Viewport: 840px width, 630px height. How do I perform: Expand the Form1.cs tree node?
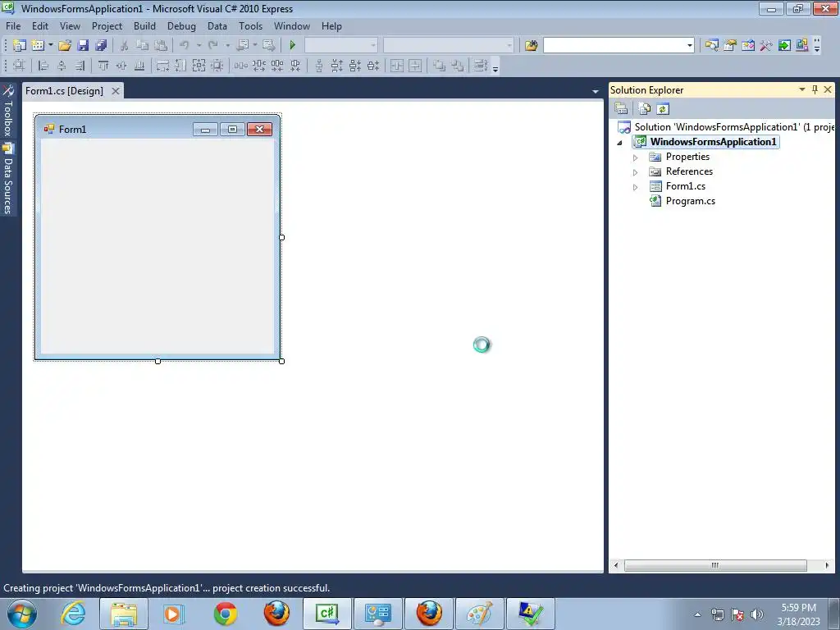pyautogui.click(x=636, y=187)
